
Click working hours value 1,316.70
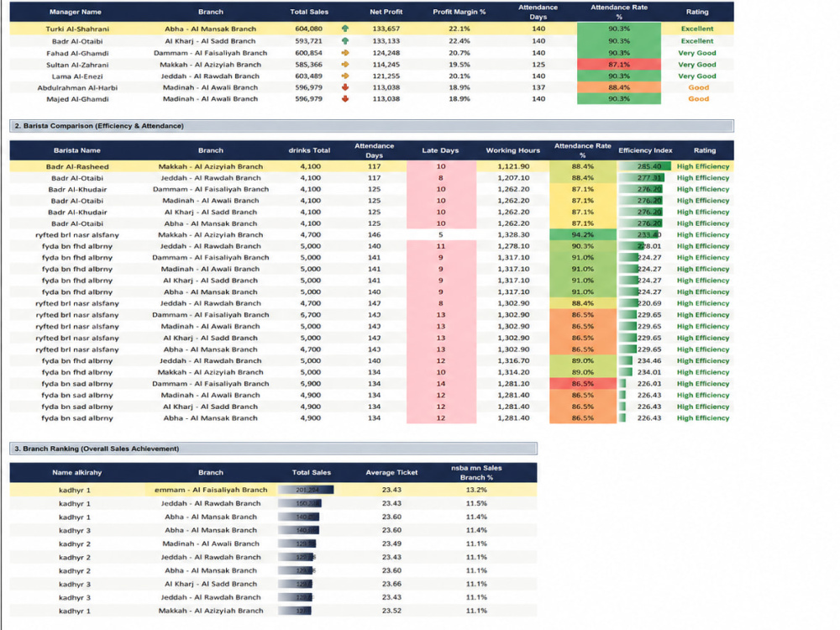513,361
